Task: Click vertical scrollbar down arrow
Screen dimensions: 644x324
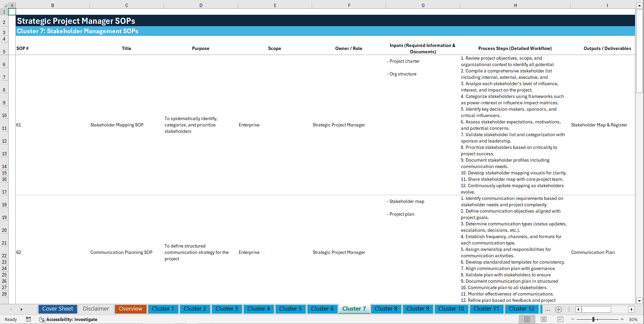Action: tap(639, 301)
